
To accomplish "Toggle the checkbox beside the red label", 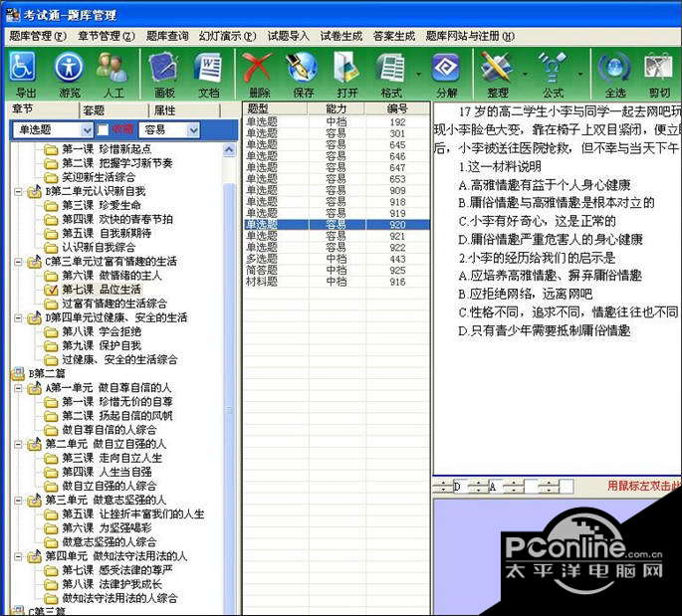I will pos(103,129).
